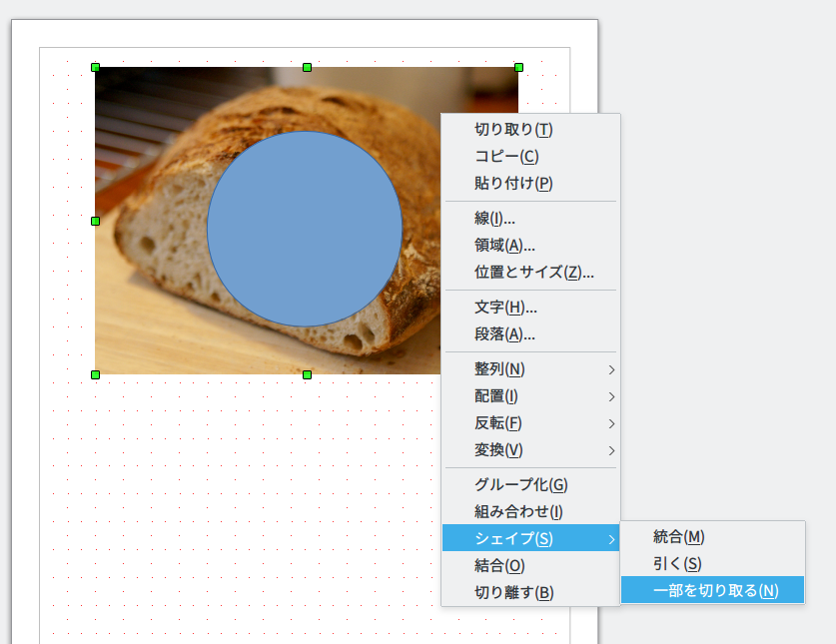Image resolution: width=836 pixels, height=644 pixels.
Task: Click the bottom-left green selection handle
Action: tap(96, 374)
